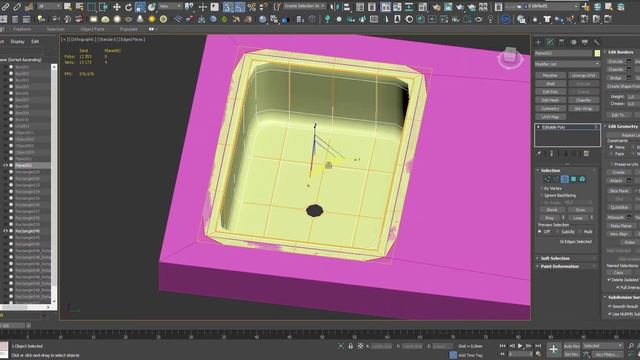Toggle the Delete Isolated checkbox
640x360 pixels.
(x=609, y=280)
